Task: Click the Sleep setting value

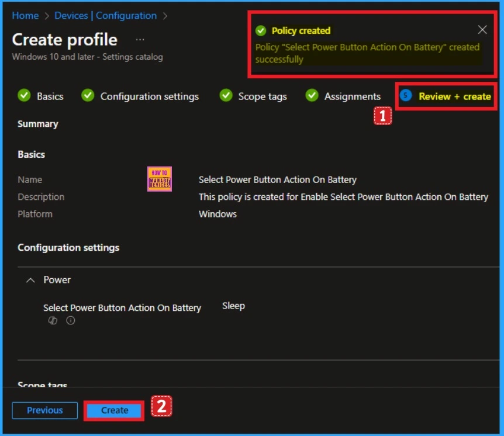Action: pyautogui.click(x=233, y=306)
